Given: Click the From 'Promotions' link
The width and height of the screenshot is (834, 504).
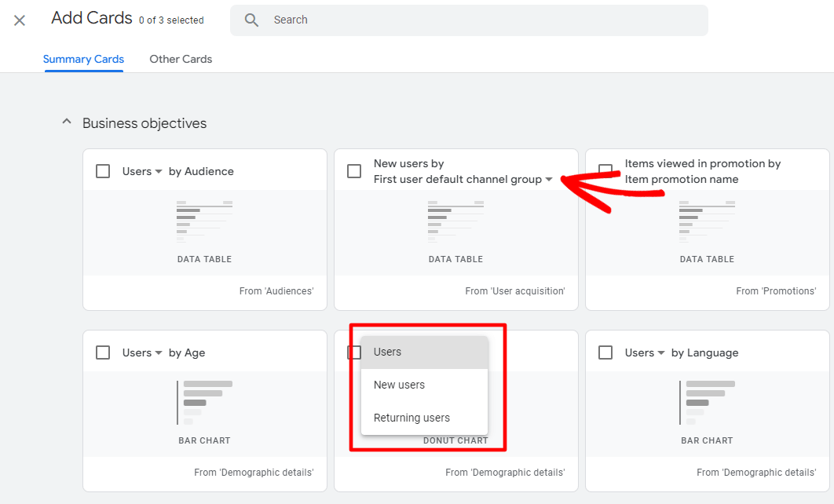Looking at the screenshot, I should coord(776,290).
